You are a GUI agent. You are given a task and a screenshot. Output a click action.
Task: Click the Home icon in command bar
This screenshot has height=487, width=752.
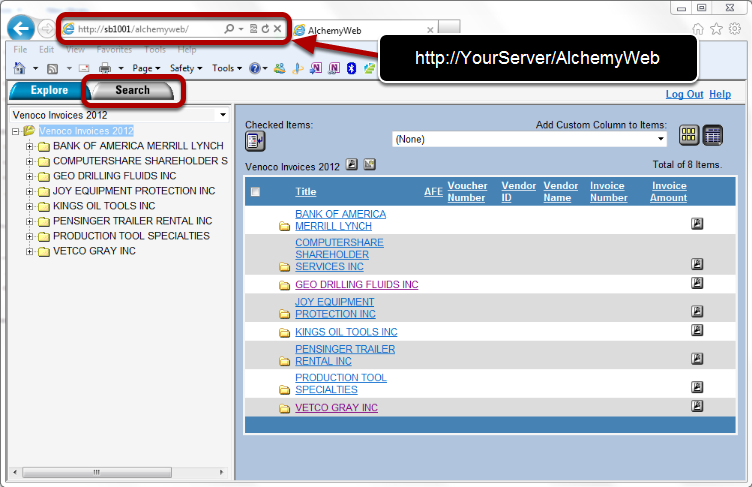tap(19, 68)
